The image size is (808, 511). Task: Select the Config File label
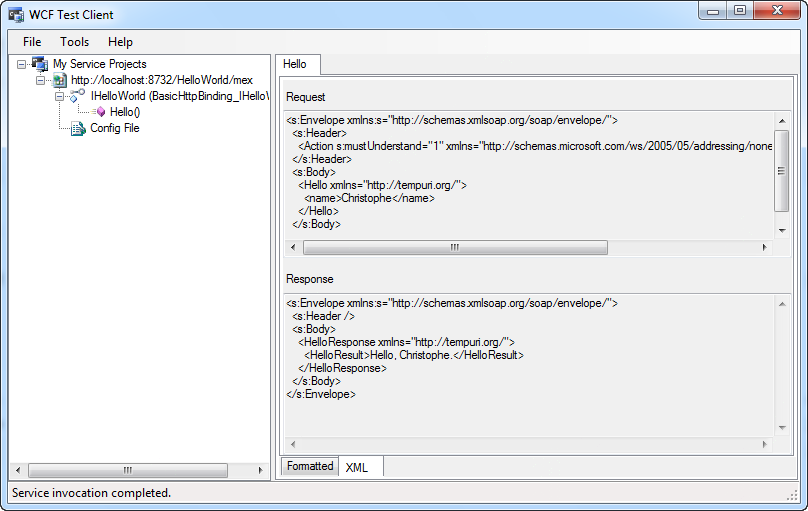[115, 128]
